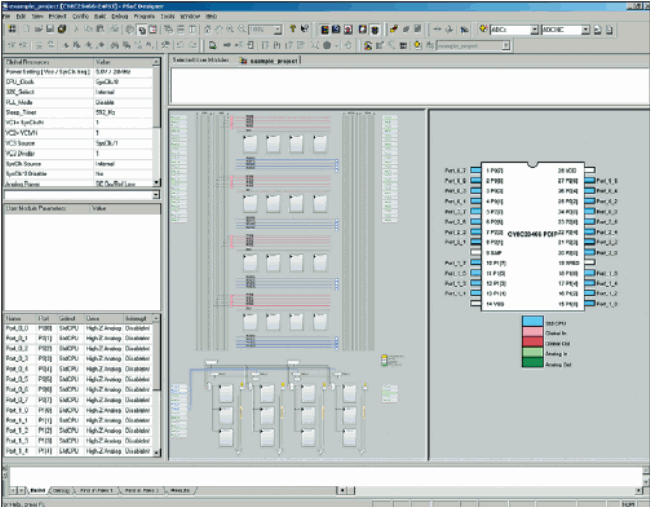The width and height of the screenshot is (650, 507).
Task: Open the Build menu
Action: pos(100,16)
